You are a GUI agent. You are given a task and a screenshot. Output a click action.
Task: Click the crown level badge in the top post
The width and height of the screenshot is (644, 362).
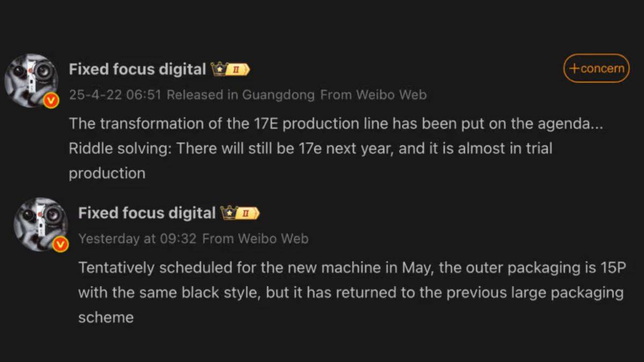click(231, 69)
